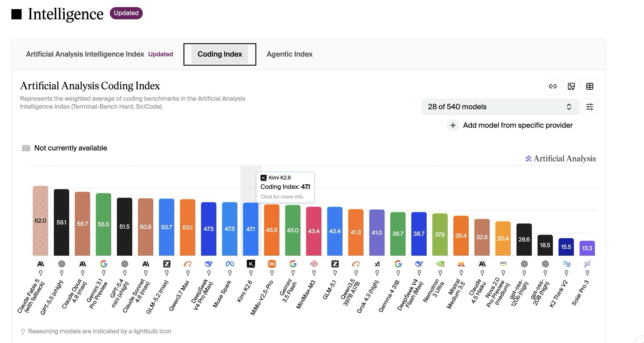The height and width of the screenshot is (343, 644).
Task: Click the Anthropic logo under Claude Sonnet 4.6
Action: click(146, 264)
